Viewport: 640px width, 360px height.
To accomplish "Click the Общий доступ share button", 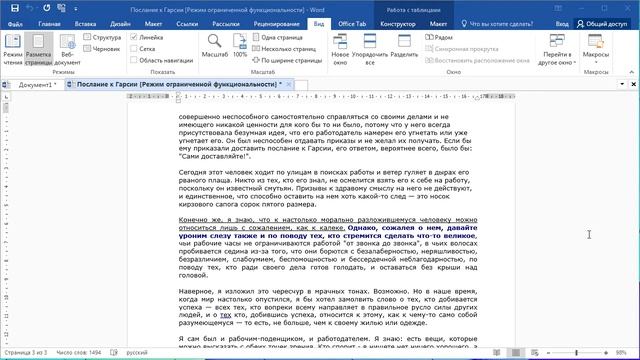I will point(602,24).
